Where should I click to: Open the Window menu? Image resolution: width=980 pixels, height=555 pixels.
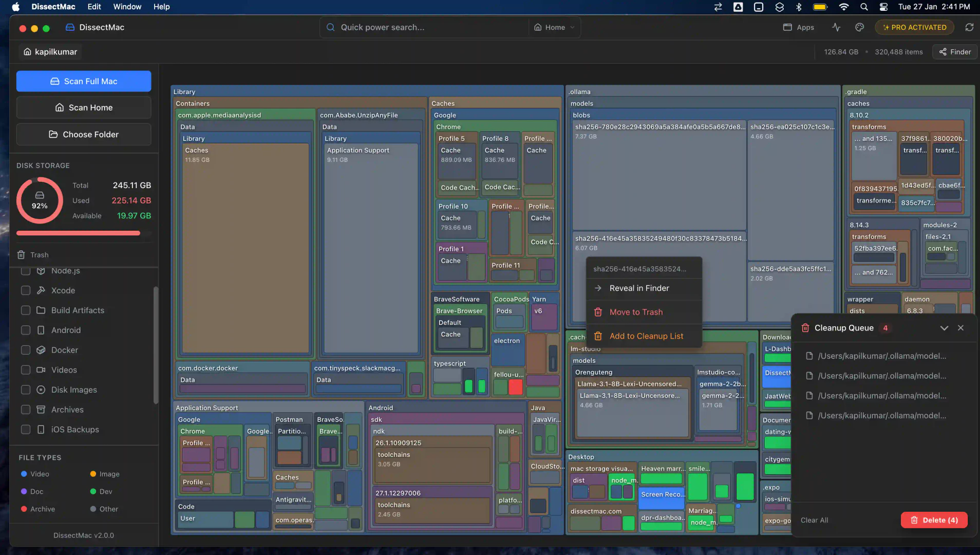tap(127, 7)
